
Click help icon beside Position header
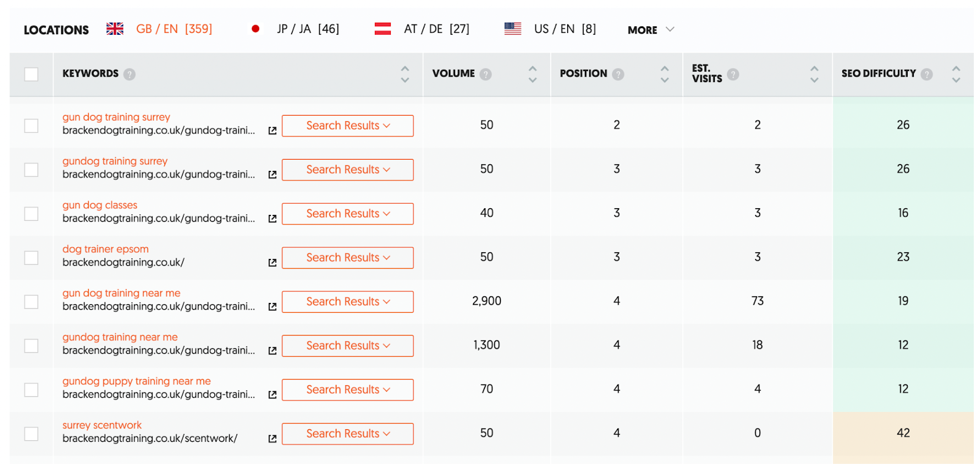click(618, 74)
